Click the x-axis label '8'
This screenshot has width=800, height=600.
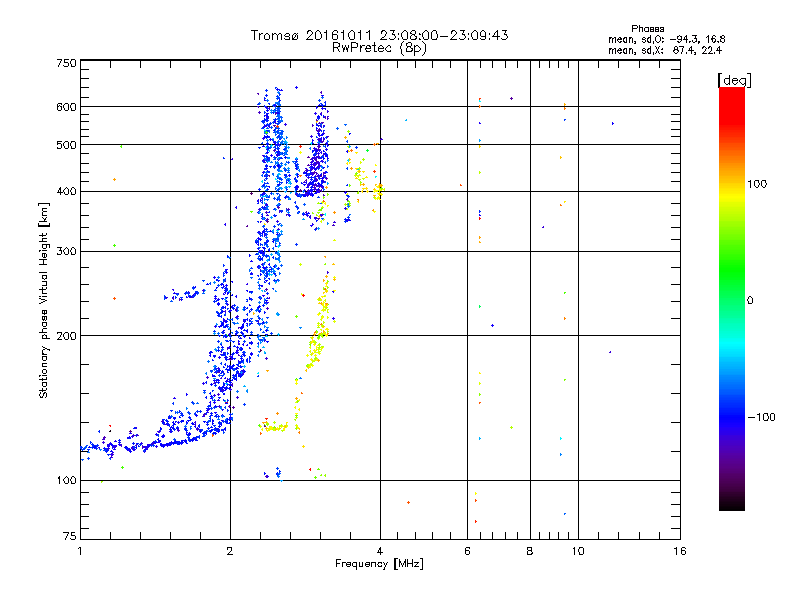coord(530,551)
